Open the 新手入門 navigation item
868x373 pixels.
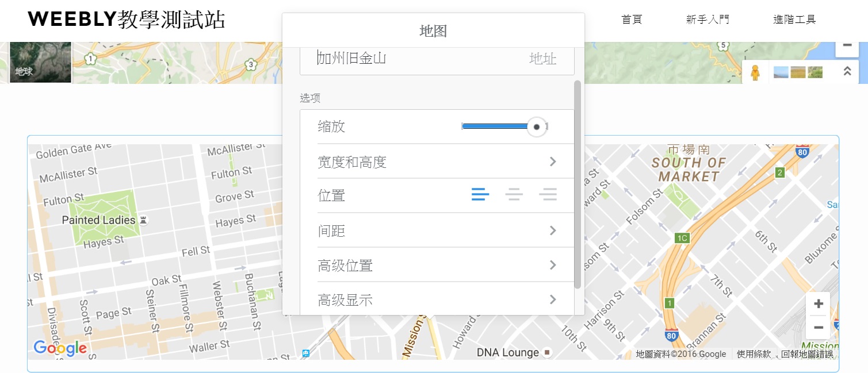[x=708, y=20]
